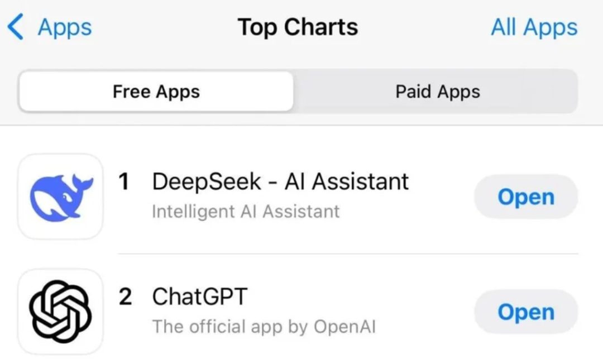Click The official app by OpenAI subtitle
603x364 pixels.
(264, 327)
